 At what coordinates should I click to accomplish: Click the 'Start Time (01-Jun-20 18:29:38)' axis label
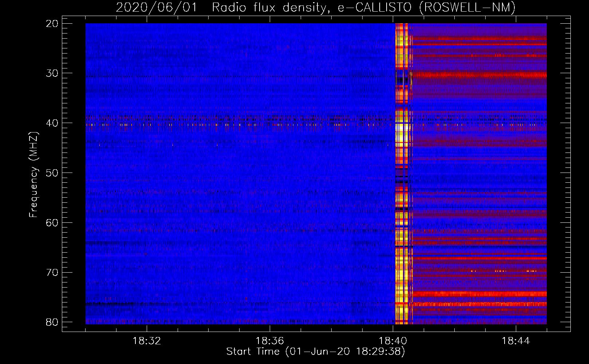point(316,352)
